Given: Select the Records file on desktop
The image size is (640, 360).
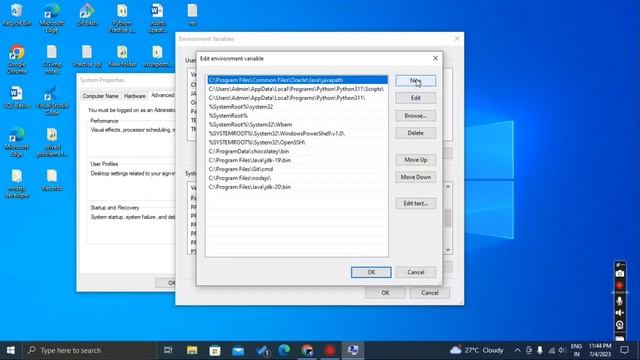Looking at the screenshot, I should click(x=52, y=180).
